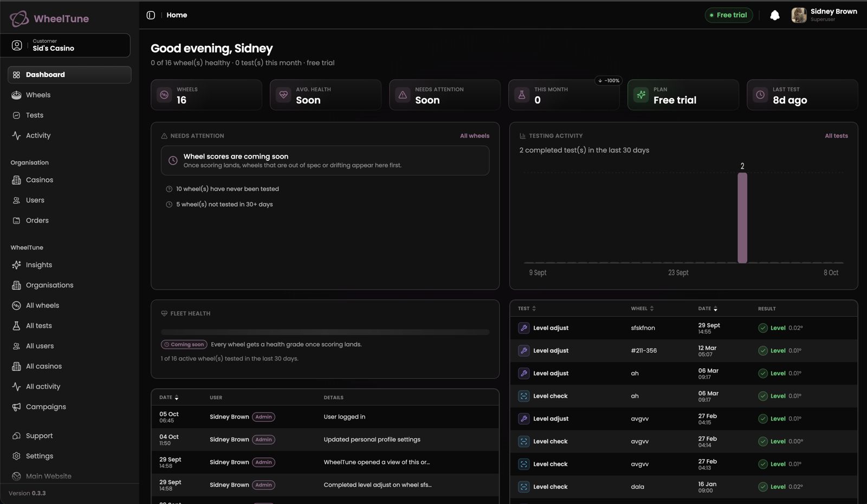
Task: Open the sfskfnon Level adjust test row
Action: (684, 328)
